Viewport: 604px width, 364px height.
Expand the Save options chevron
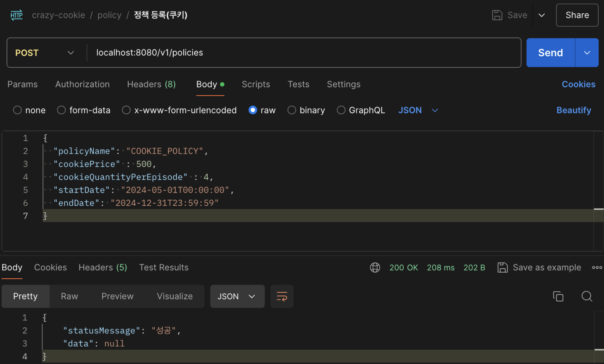tap(541, 15)
